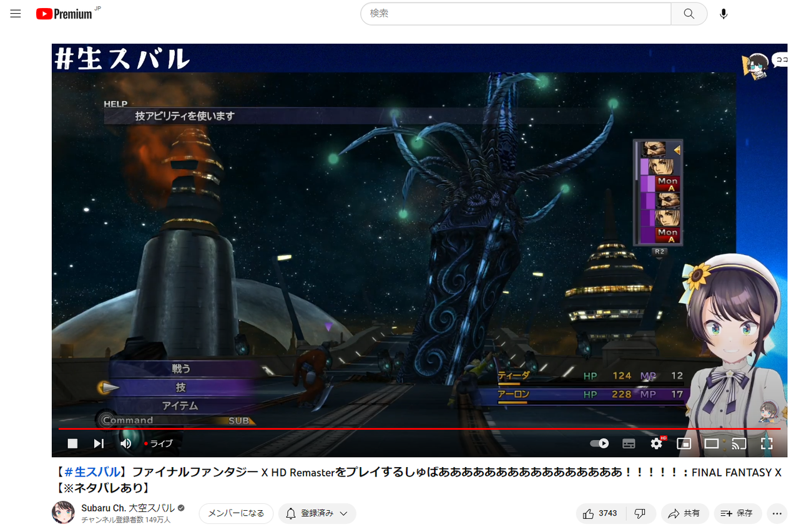Click the 戦う command in the game

tap(181, 369)
